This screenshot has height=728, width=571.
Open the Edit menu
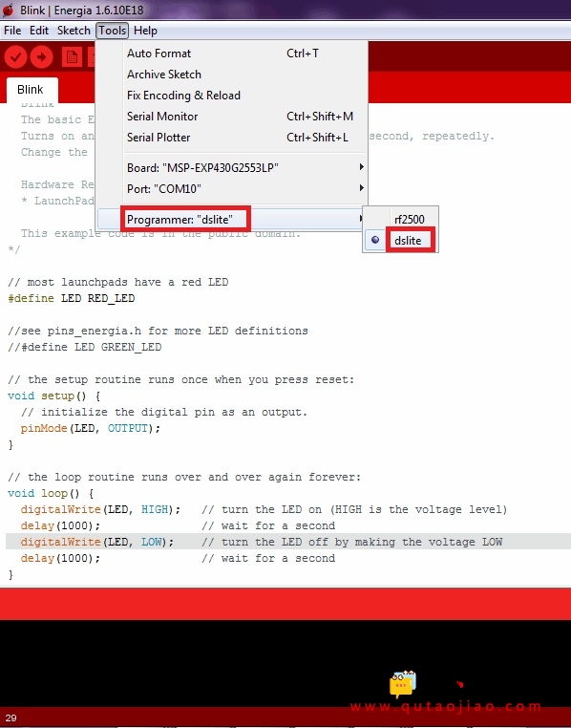pyautogui.click(x=39, y=31)
